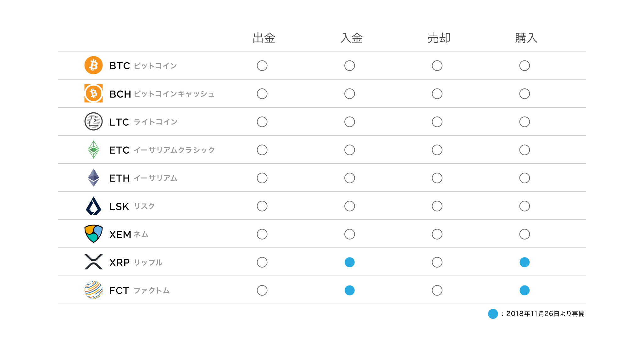
Task: Click the Ripple XRP logo
Action: point(93,262)
